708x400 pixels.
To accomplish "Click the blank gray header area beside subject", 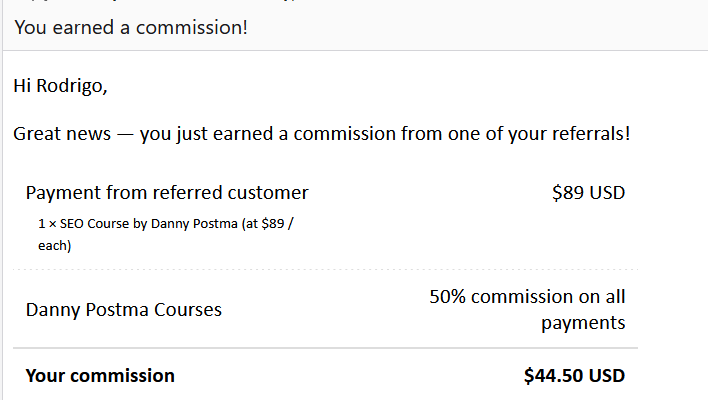I will (x=480, y=27).
